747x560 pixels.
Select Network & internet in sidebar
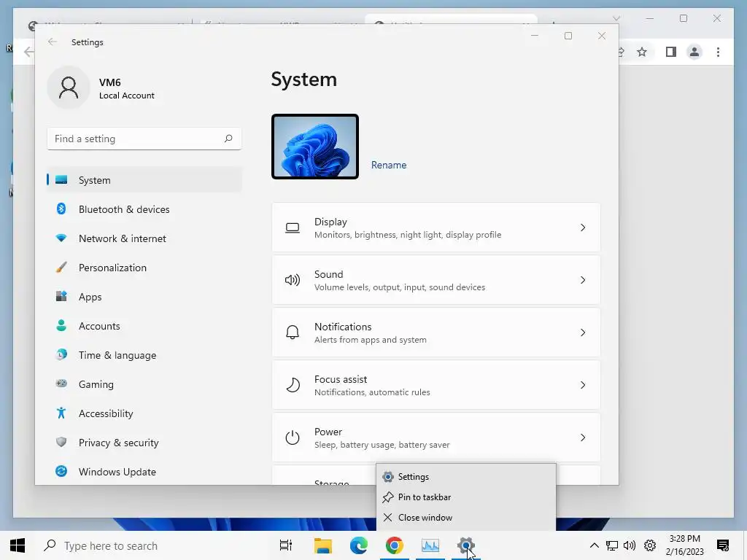[x=144, y=238]
